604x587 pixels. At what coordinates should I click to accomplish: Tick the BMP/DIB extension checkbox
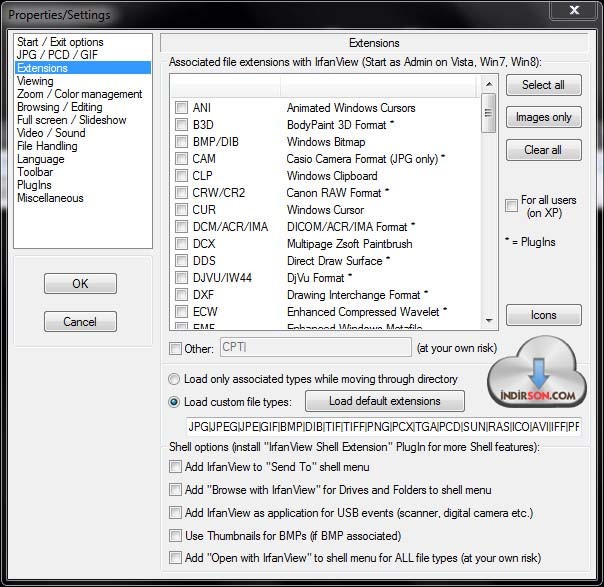click(x=181, y=141)
